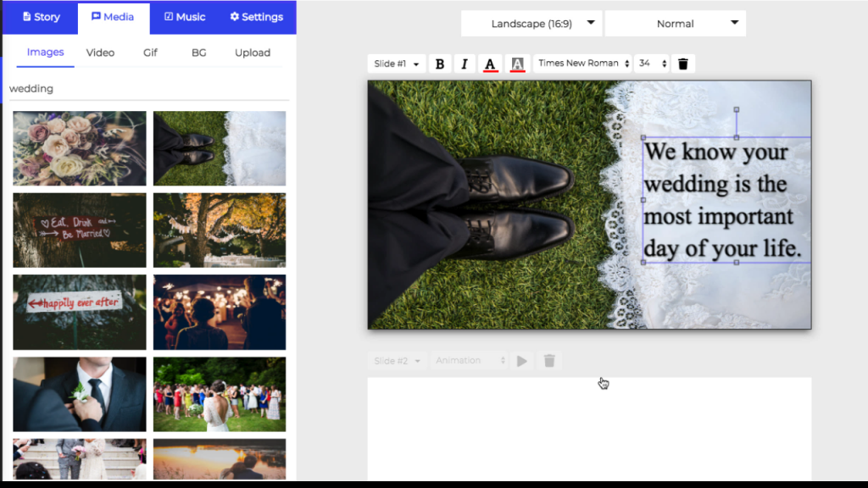Image resolution: width=868 pixels, height=488 pixels.
Task: Switch to the Media tab
Action: [x=113, y=17]
